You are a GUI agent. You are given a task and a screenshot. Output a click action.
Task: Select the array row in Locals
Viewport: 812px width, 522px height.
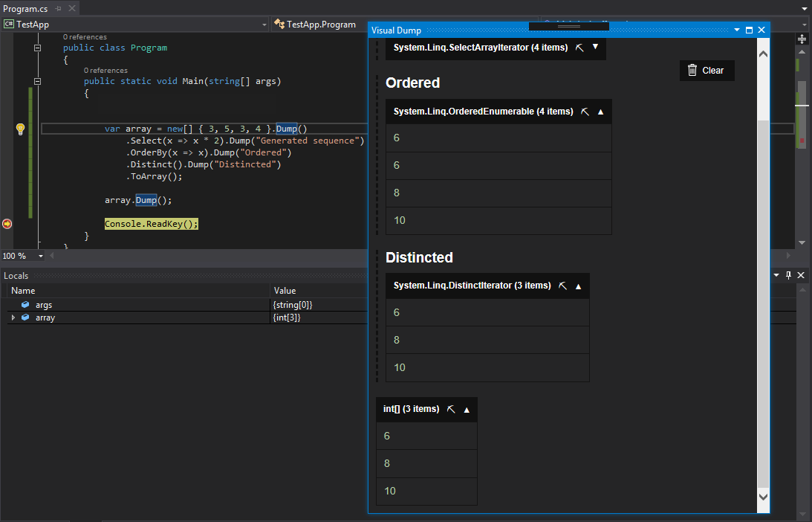(187, 318)
